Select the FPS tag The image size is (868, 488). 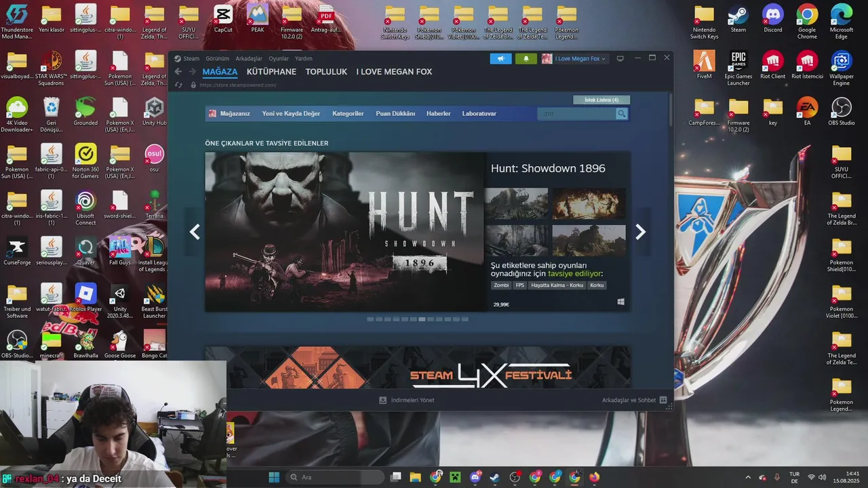point(520,285)
